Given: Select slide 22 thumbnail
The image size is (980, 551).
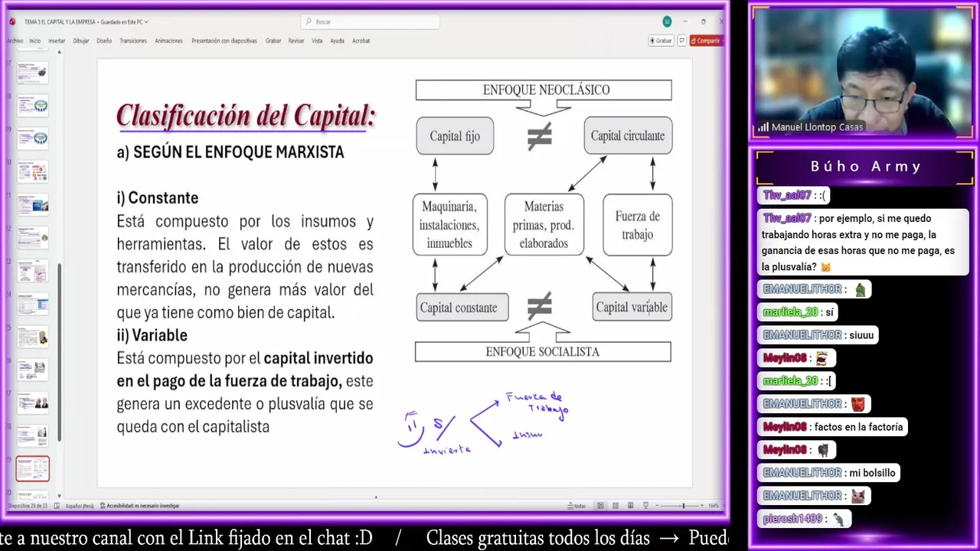Looking at the screenshot, I should coord(33,237).
